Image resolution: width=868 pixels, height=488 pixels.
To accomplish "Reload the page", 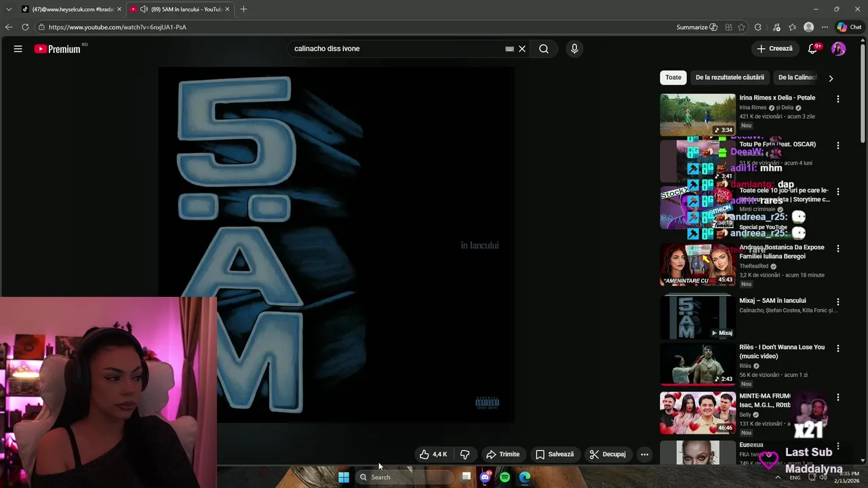I will pyautogui.click(x=25, y=27).
